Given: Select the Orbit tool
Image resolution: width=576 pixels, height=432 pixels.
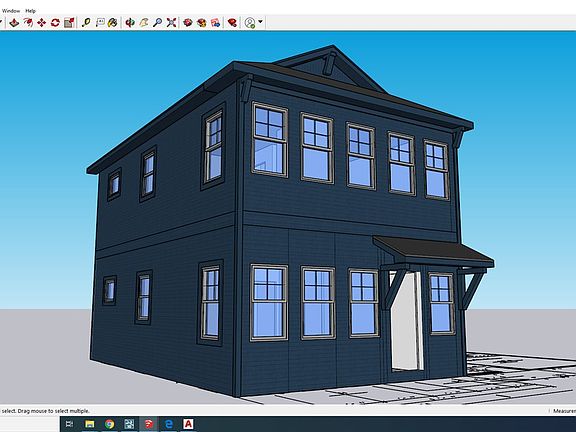Looking at the screenshot, I should (x=130, y=23).
